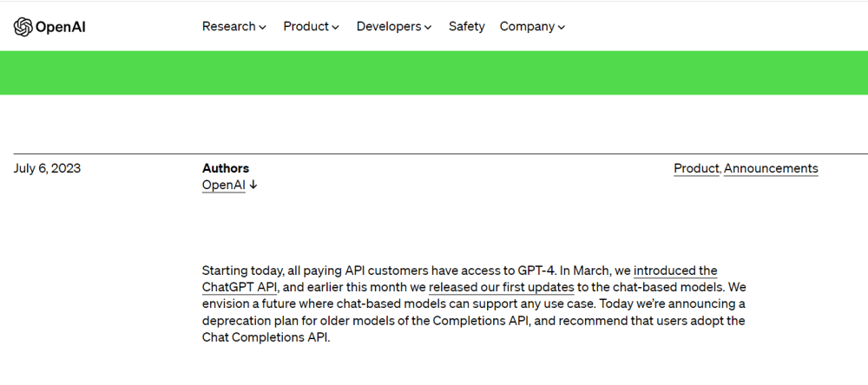Image resolution: width=868 pixels, height=385 pixels.
Task: Expand the chevron next to Research
Action: click(263, 28)
